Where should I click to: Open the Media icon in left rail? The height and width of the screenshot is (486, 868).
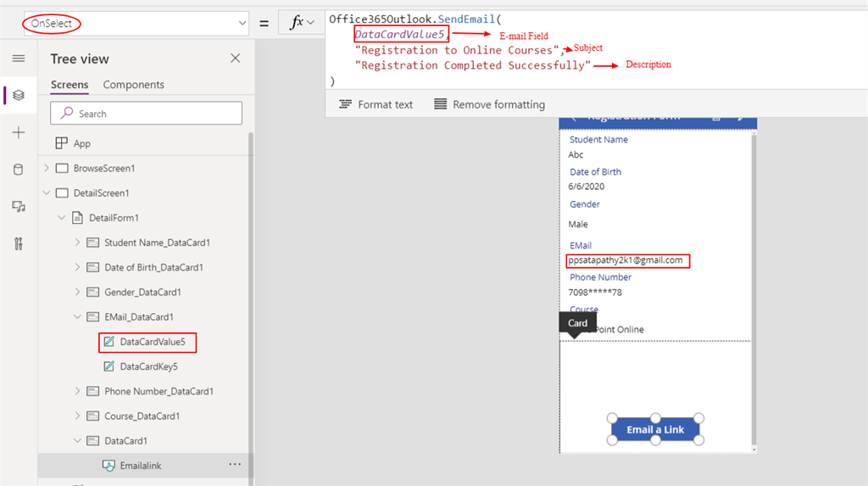click(19, 207)
